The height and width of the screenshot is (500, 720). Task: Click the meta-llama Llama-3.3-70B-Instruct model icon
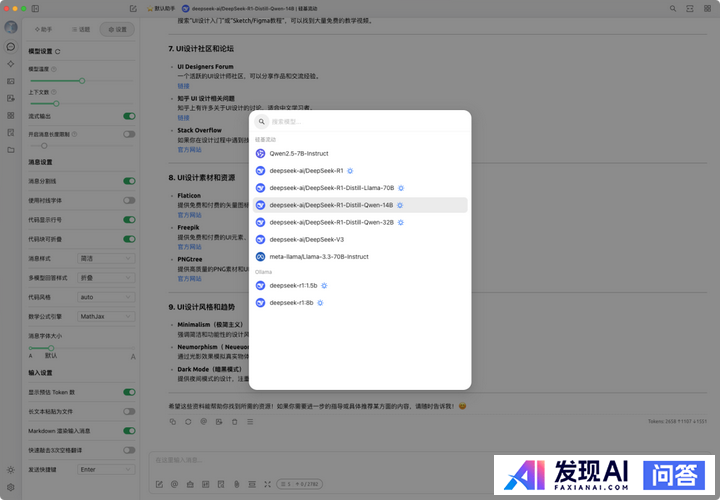point(260,257)
